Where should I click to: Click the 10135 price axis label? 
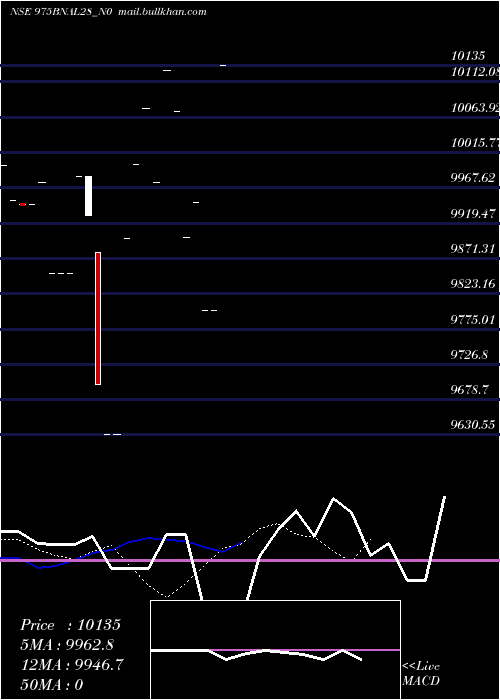[468, 56]
